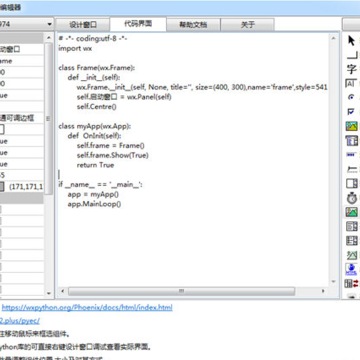
Task: Click the code editor horizontal scrollbar thumb
Action: point(181,291)
